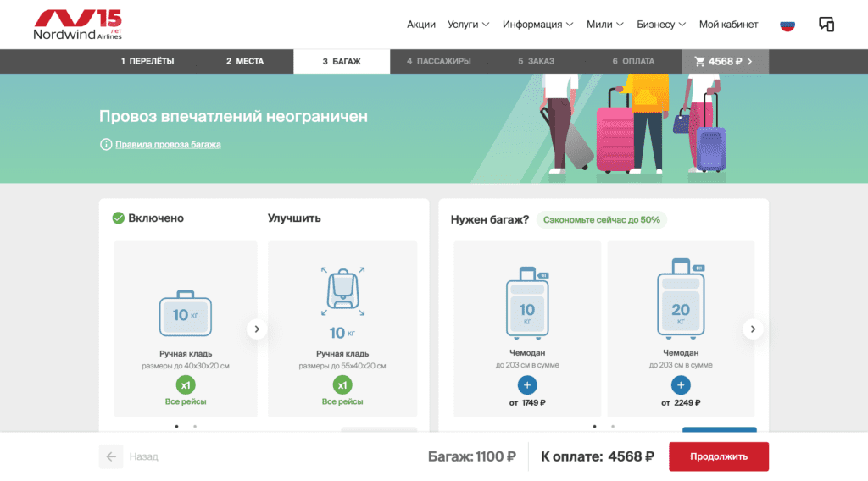Click размеры до 55x40x20 см text
The height and width of the screenshot is (481, 868).
pyautogui.click(x=342, y=366)
